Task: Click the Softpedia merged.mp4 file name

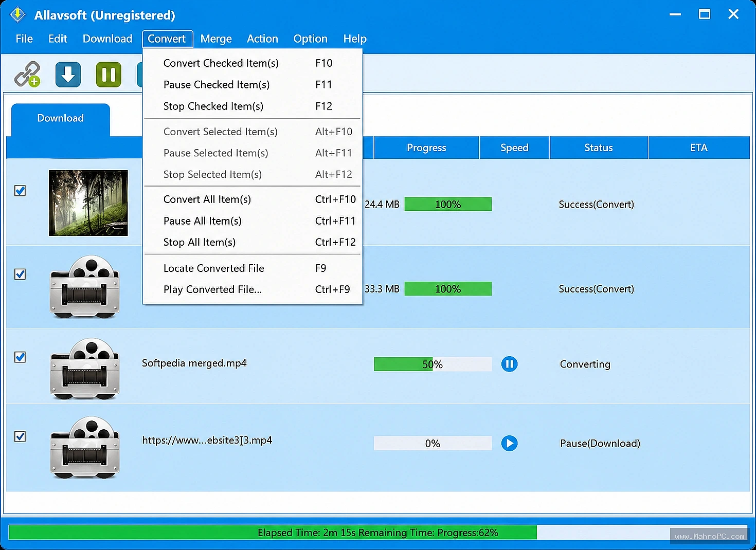Action: pos(194,363)
